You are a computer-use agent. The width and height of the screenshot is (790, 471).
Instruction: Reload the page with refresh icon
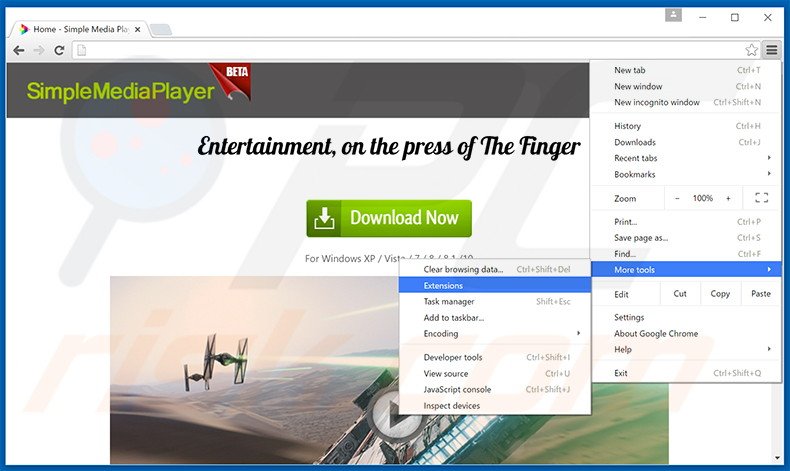(59, 50)
